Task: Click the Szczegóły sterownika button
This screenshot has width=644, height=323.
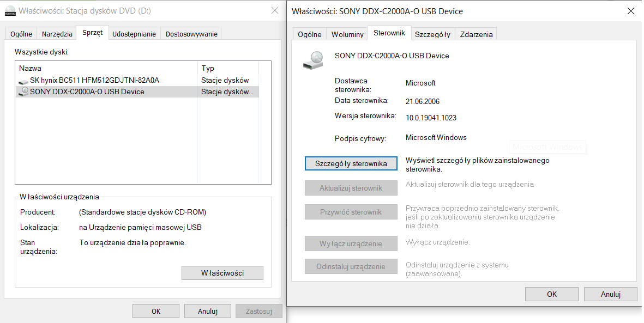Action: pyautogui.click(x=351, y=163)
